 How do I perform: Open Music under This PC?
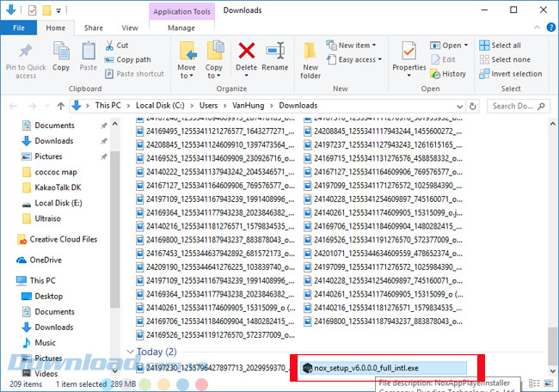(39, 343)
